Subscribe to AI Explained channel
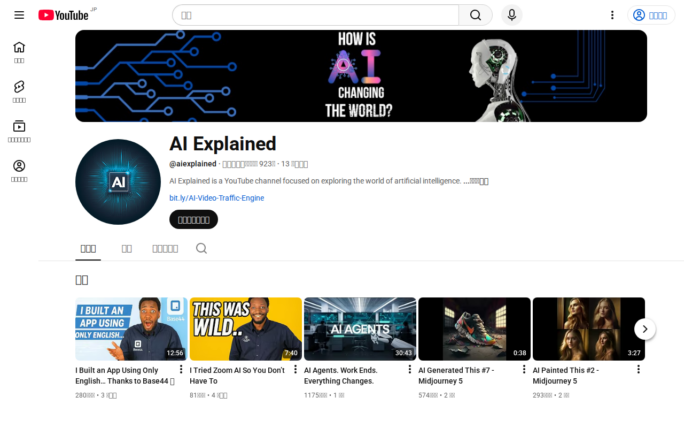The image size is (684, 428). (x=193, y=219)
